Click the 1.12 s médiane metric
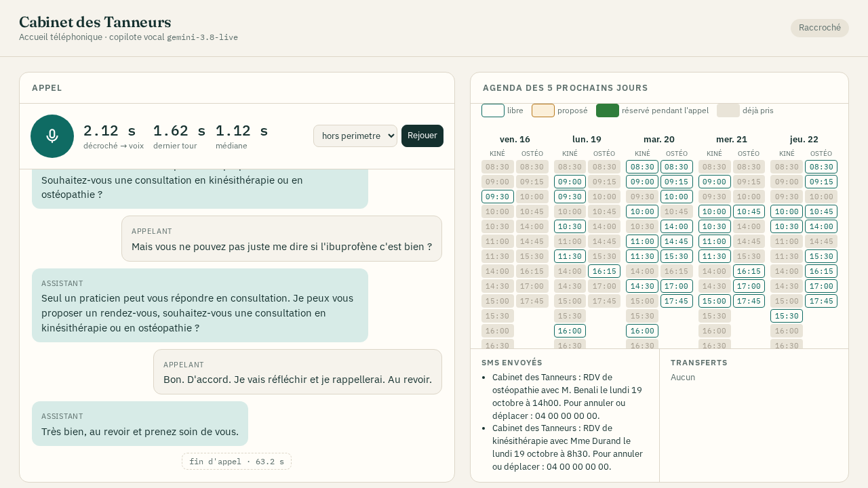Viewport: 868px width, 488px height. coord(241,136)
